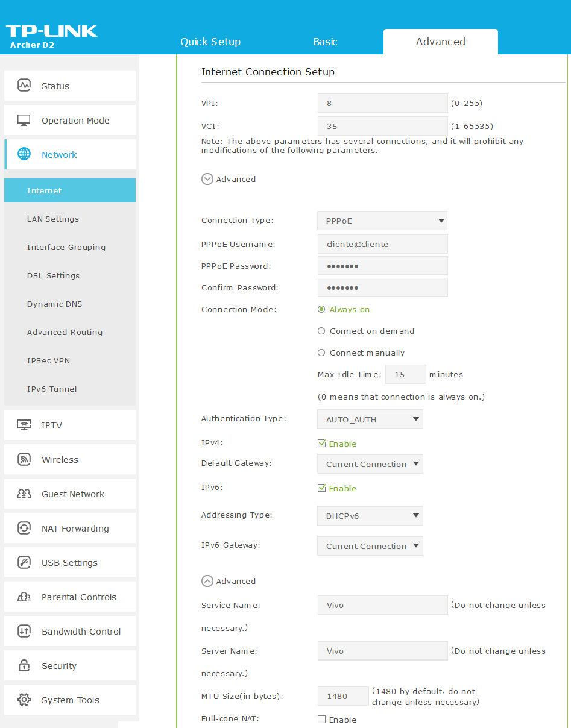The width and height of the screenshot is (571, 728).
Task: Click the VPI input field
Action: tap(382, 103)
